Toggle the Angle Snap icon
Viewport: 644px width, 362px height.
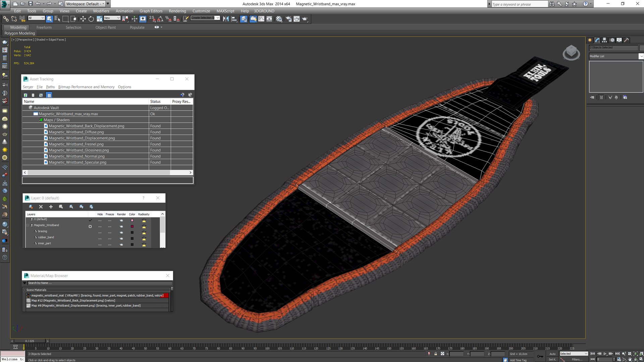click(160, 19)
